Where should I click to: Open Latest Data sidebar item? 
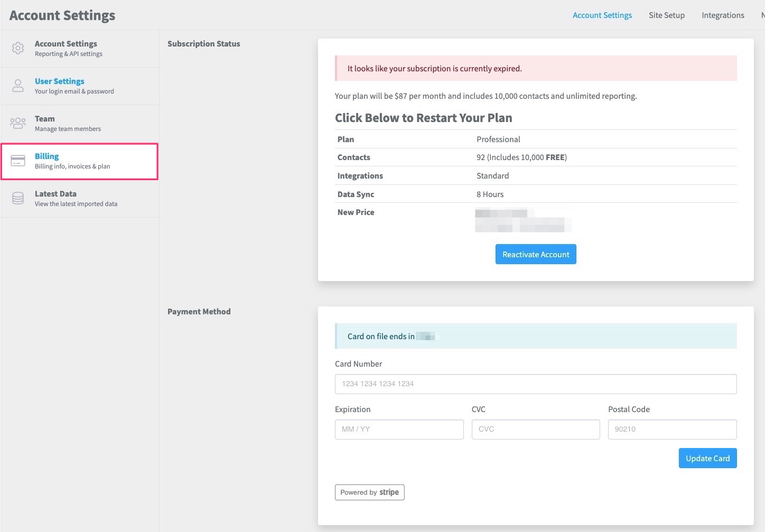[x=55, y=194]
